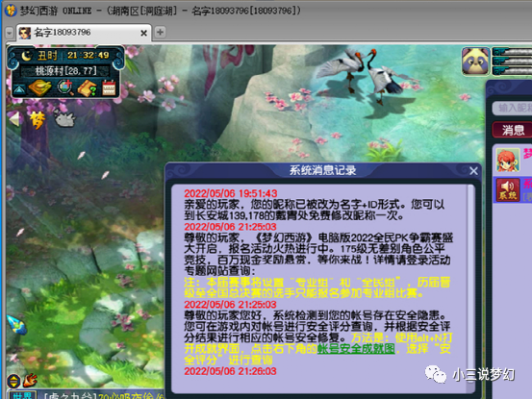Click the panda pet avatar
The width and height of the screenshot is (532, 399).
point(475,61)
